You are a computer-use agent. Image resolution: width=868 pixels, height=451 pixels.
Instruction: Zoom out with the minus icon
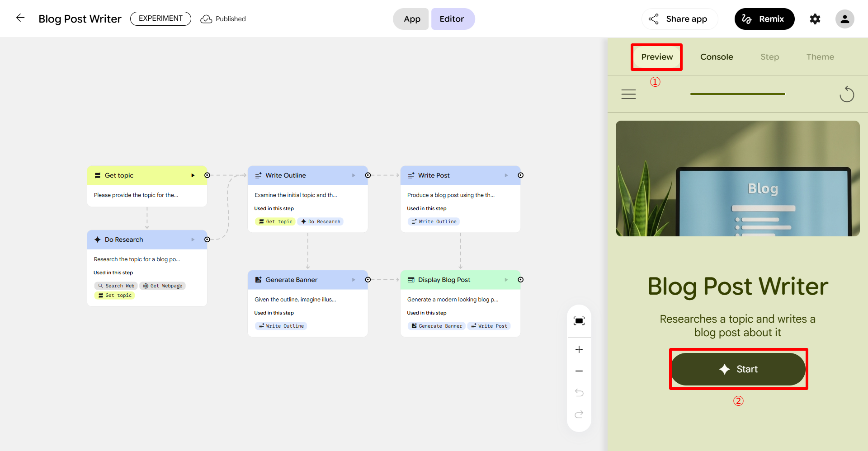tap(579, 371)
